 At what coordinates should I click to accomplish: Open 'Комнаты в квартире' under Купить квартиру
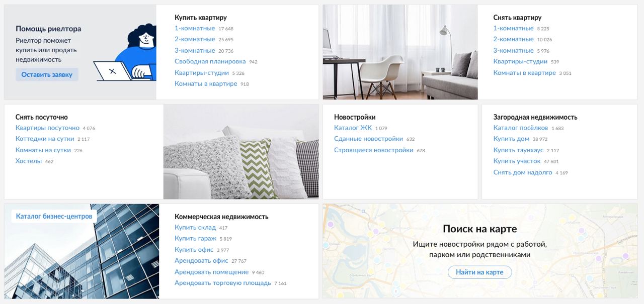click(206, 83)
